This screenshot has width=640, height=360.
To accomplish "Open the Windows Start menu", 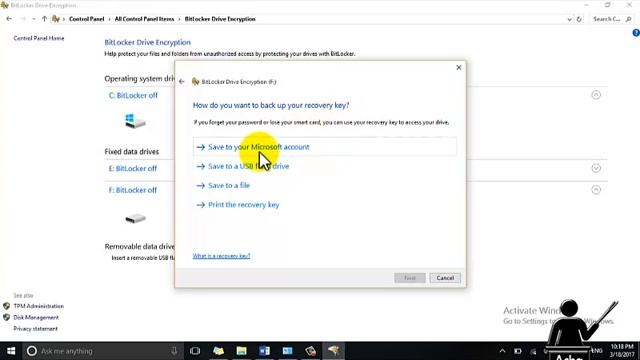I will click(x=11, y=351).
